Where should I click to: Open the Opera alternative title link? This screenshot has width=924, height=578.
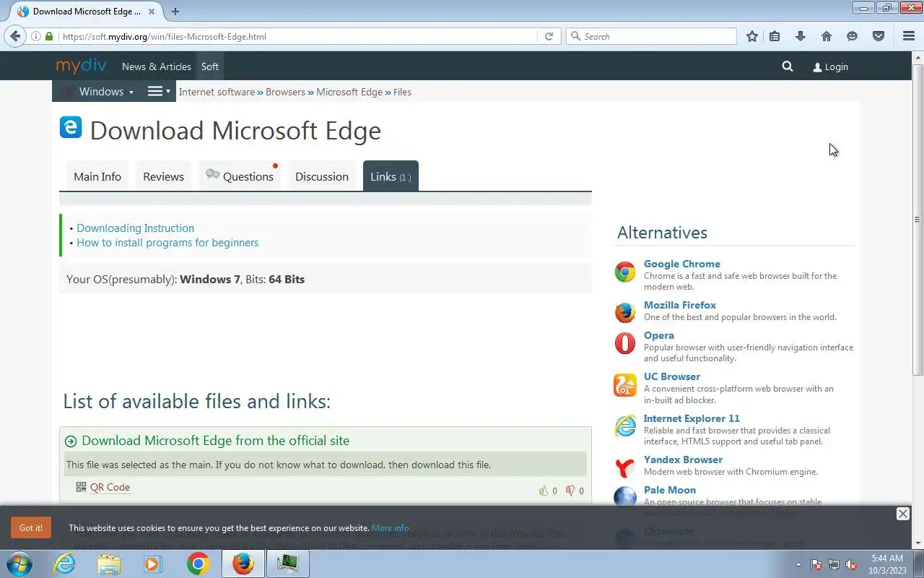tap(659, 335)
